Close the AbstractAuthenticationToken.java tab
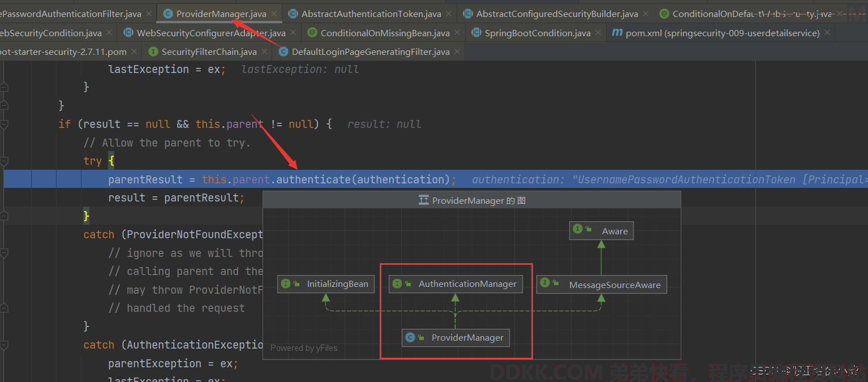The height and width of the screenshot is (382, 868). pyautogui.click(x=449, y=14)
